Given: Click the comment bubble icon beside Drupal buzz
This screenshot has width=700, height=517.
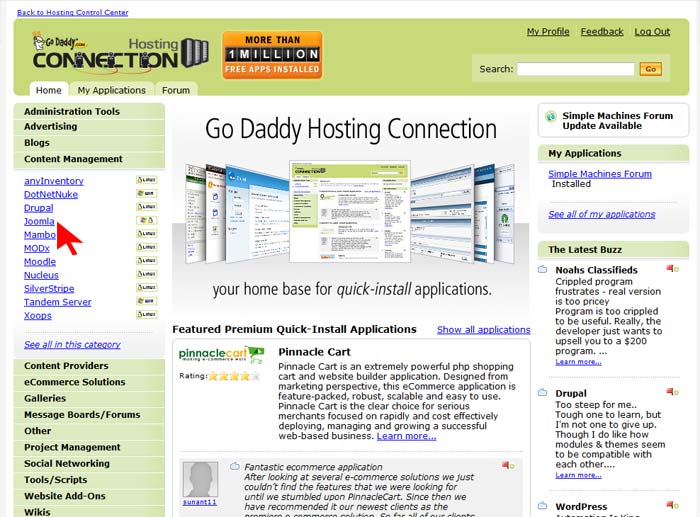Looking at the screenshot, I should [x=542, y=392].
